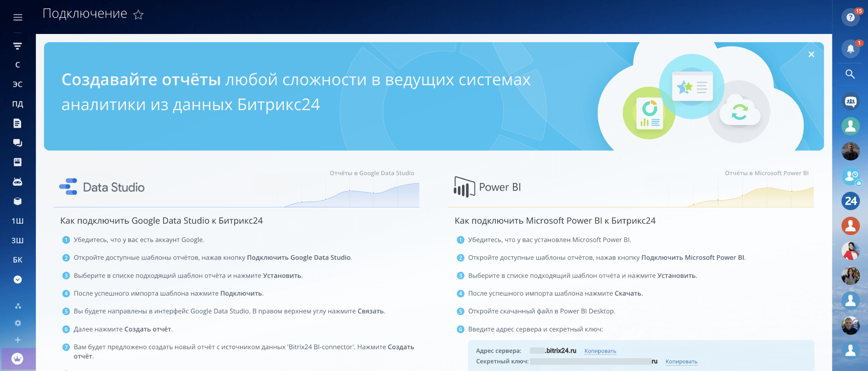
Task: Click step "Убедитесь, что у вас есть аккаунт Google."
Action: [139, 240]
